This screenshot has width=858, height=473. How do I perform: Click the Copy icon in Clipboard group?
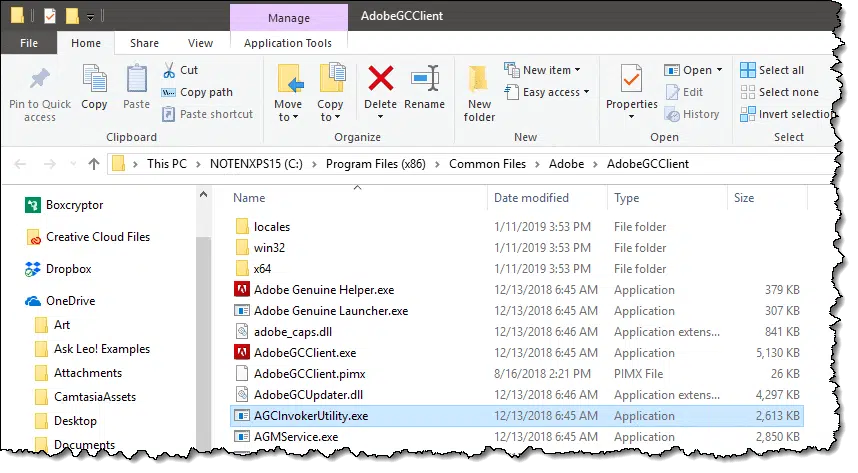94,80
